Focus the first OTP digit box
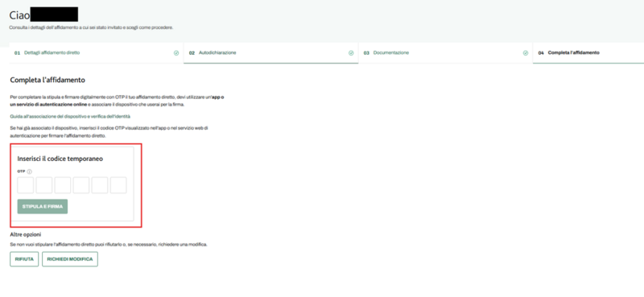Screen dimensions: 644x297 (x=26, y=185)
